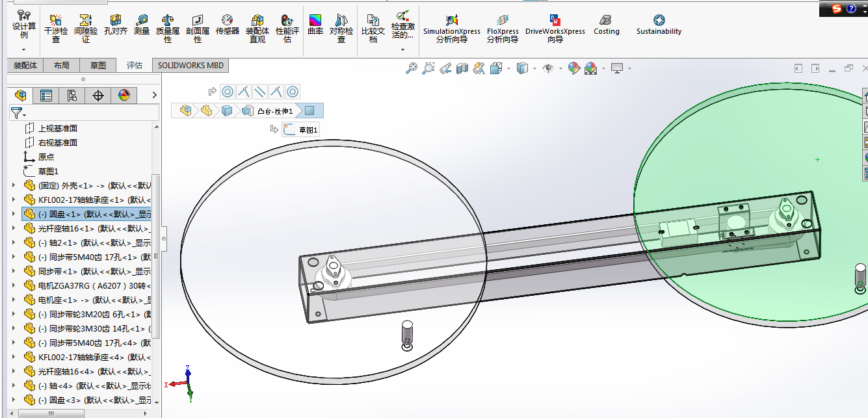Launch FloXpress analysis wizard

coord(503,29)
